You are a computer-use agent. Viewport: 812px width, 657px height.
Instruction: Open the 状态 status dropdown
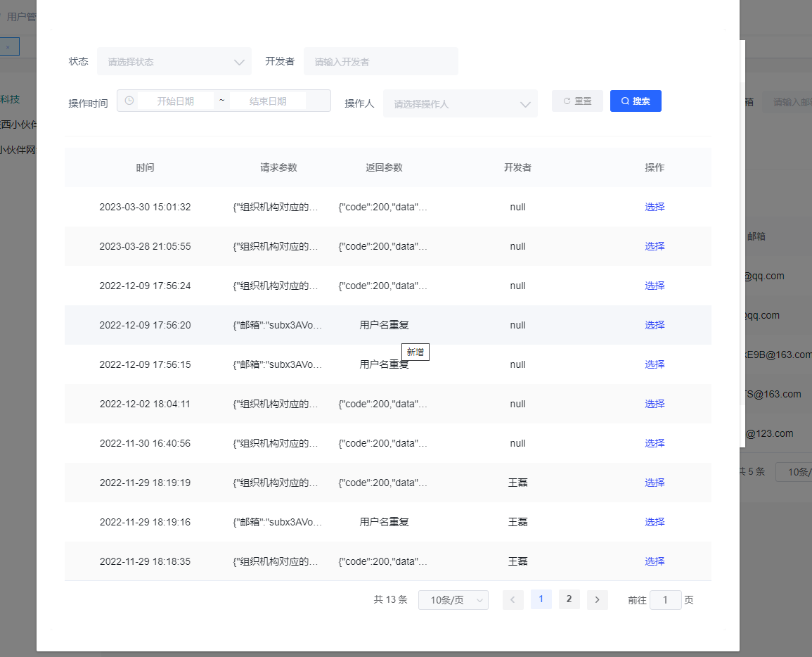(x=174, y=62)
